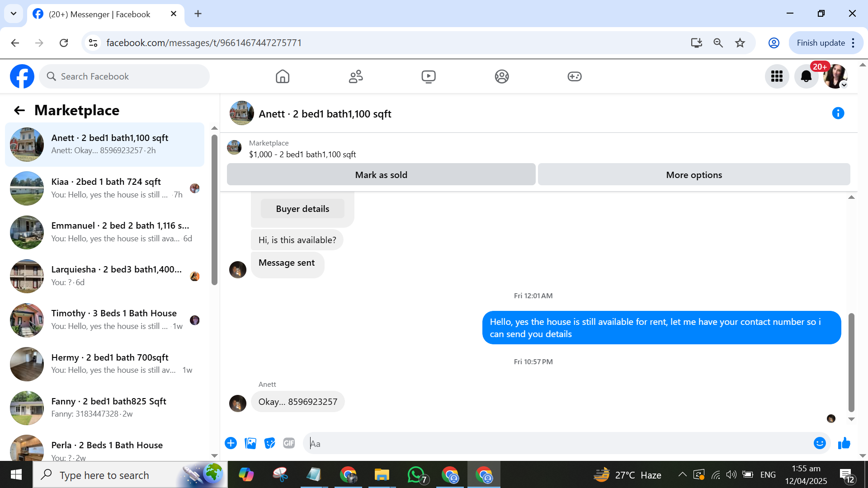Open a new browser tab
Screen dimensions: 868x488
[x=198, y=14]
